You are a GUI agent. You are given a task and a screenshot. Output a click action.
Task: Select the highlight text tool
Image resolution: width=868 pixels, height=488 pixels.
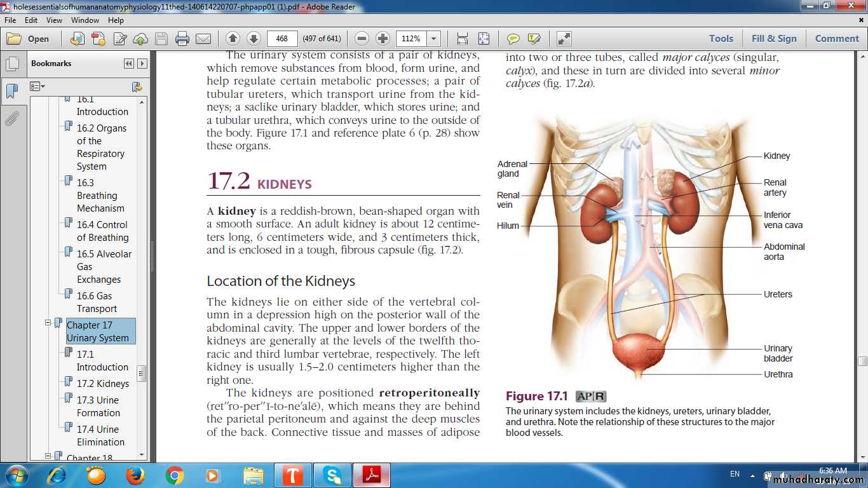pos(534,39)
